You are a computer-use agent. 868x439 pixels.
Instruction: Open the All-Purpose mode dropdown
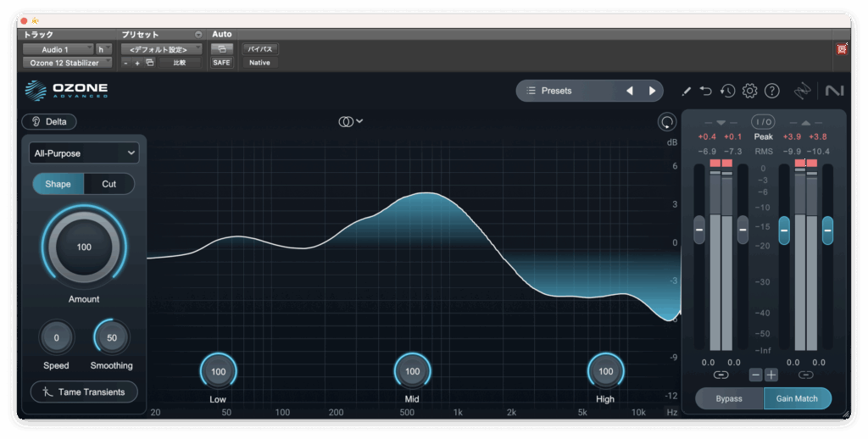(x=84, y=153)
